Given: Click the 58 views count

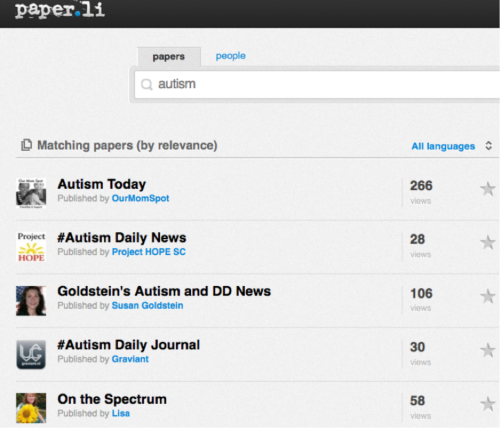Looking at the screenshot, I should click(417, 401).
